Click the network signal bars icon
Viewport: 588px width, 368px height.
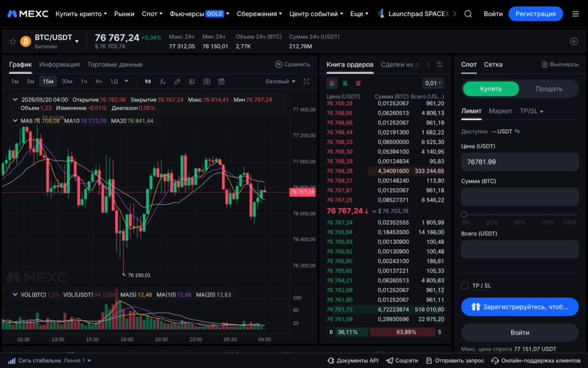(11, 361)
